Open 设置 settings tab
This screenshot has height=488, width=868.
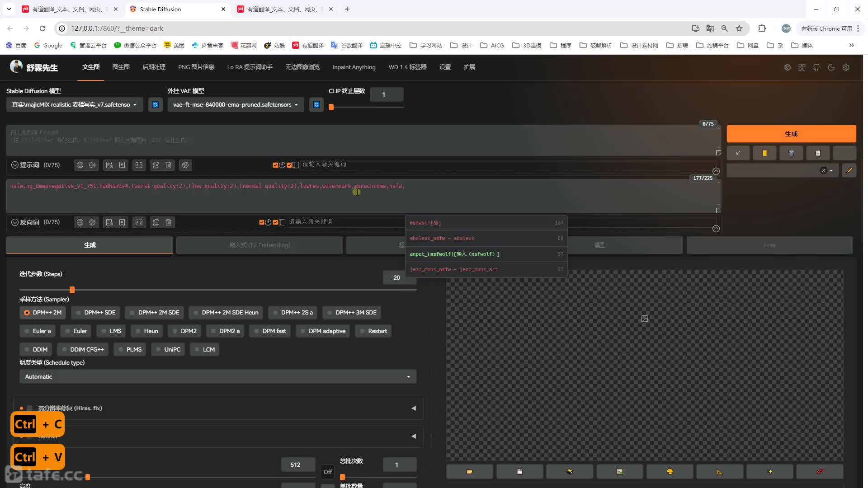[x=445, y=67]
